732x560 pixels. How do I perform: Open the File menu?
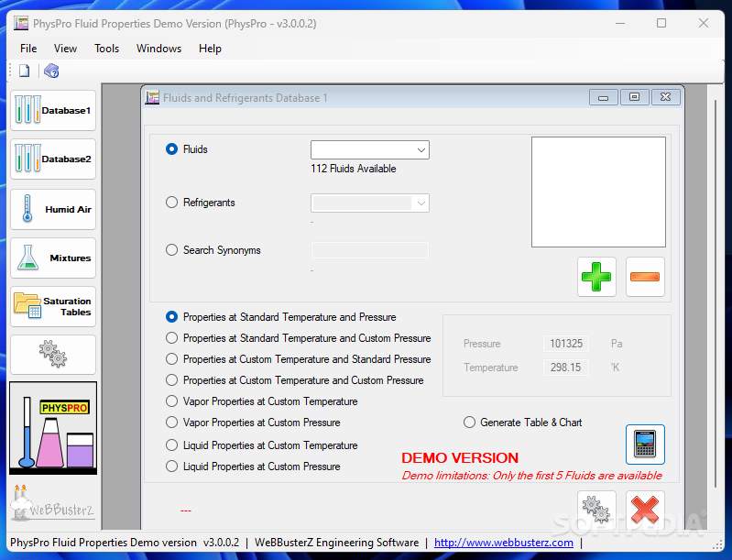(x=28, y=49)
